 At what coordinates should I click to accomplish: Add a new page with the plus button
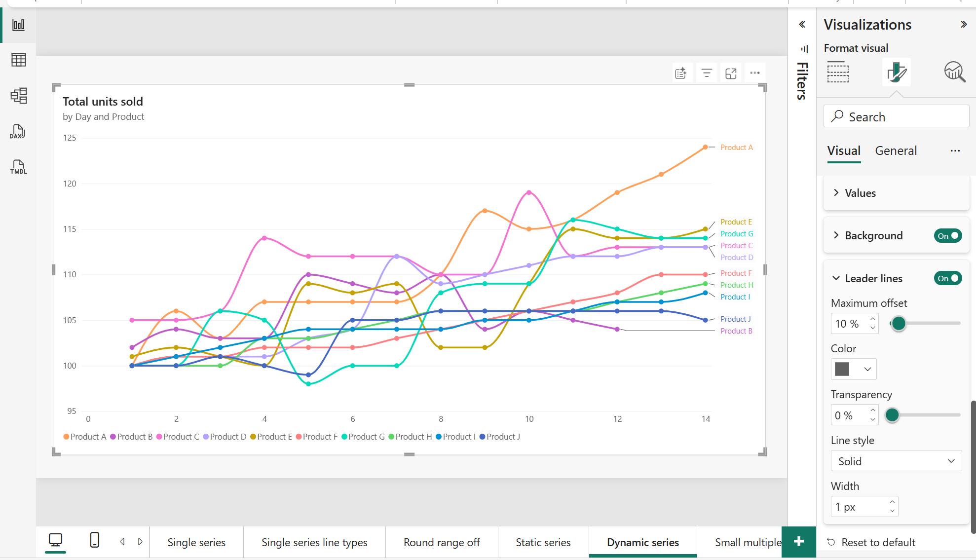pyautogui.click(x=798, y=542)
